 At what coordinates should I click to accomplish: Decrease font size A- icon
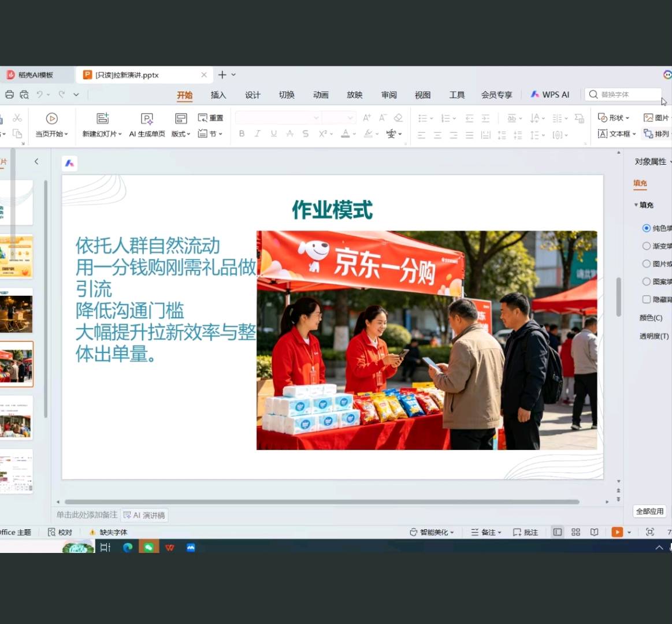pos(383,117)
